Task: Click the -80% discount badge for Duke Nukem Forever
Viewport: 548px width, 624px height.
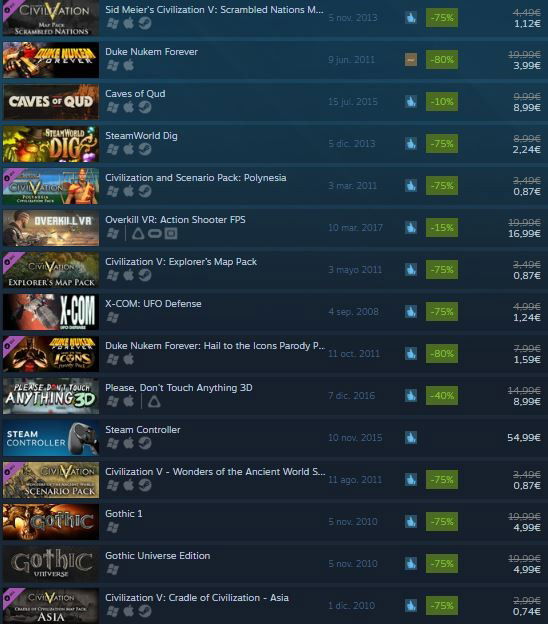Action: [442, 60]
